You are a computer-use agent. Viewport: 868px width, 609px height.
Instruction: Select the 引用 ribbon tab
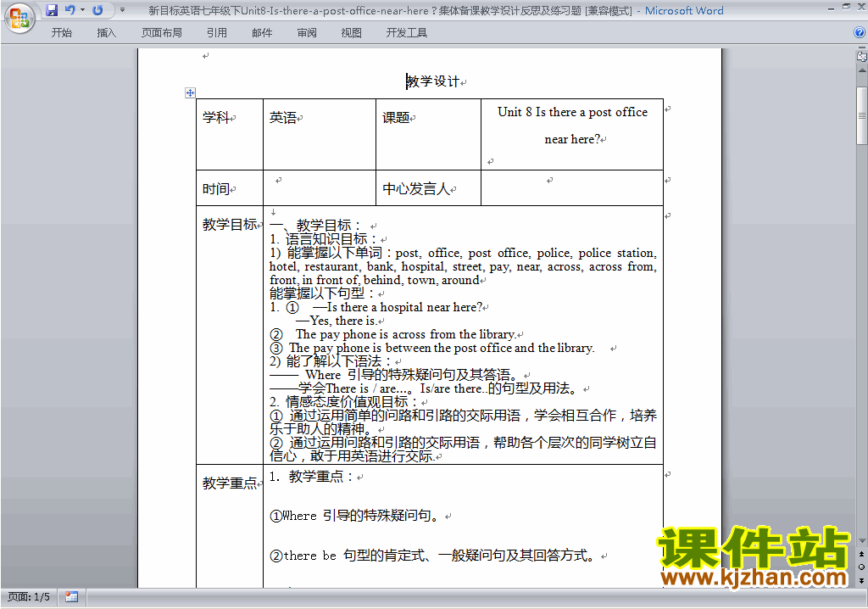[x=216, y=33]
